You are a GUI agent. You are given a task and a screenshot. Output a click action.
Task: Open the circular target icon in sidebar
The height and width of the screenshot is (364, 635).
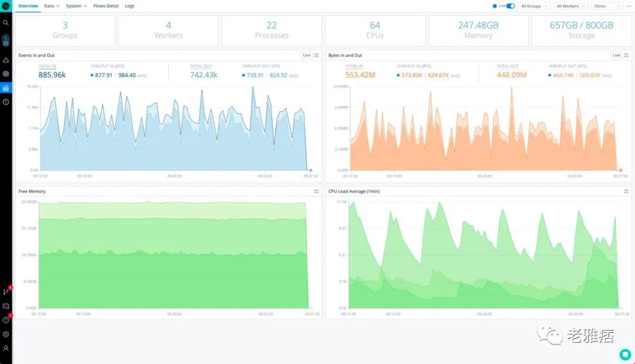(6, 74)
